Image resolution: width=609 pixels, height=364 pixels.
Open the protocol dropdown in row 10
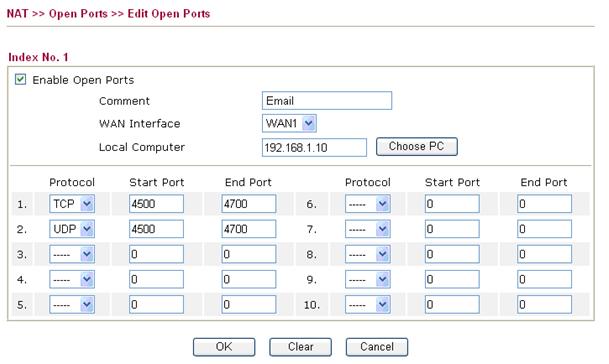point(368,305)
